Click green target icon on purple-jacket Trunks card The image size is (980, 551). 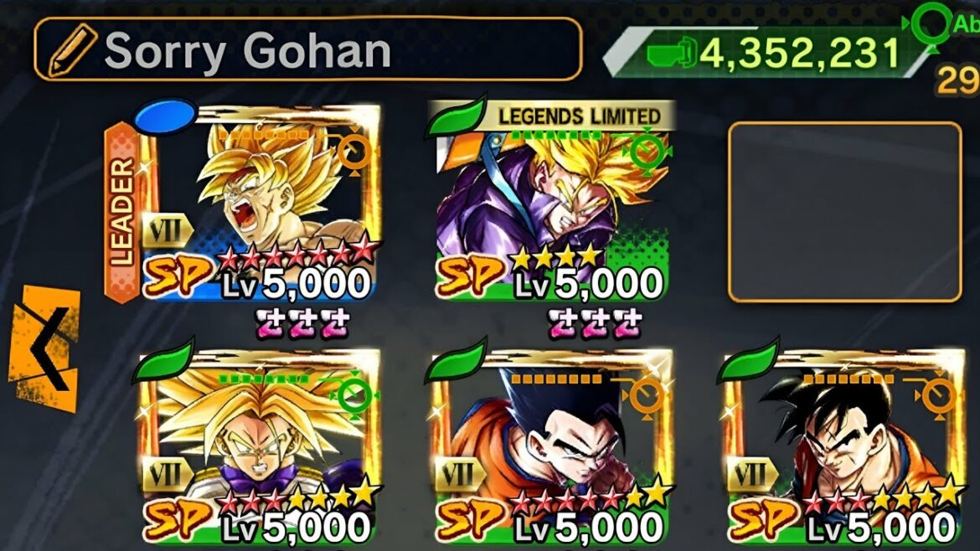pos(647,151)
